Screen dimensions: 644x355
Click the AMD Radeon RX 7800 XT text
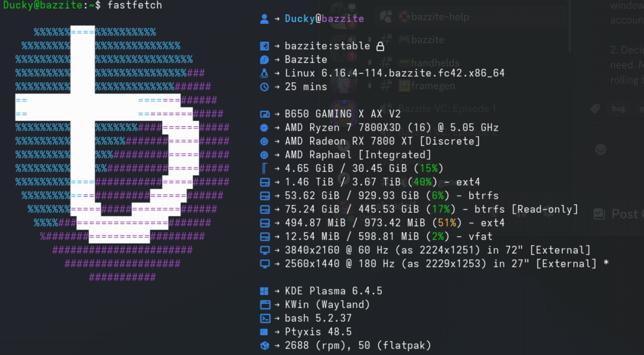click(349, 141)
